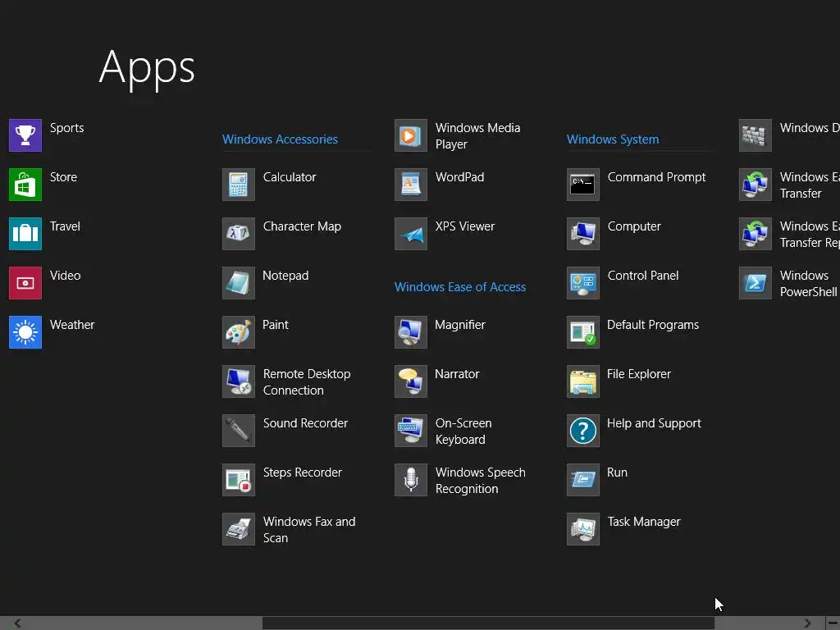Screen dimensions: 840x630
Task: Launch the Windows Media Player icon
Action: [411, 135]
